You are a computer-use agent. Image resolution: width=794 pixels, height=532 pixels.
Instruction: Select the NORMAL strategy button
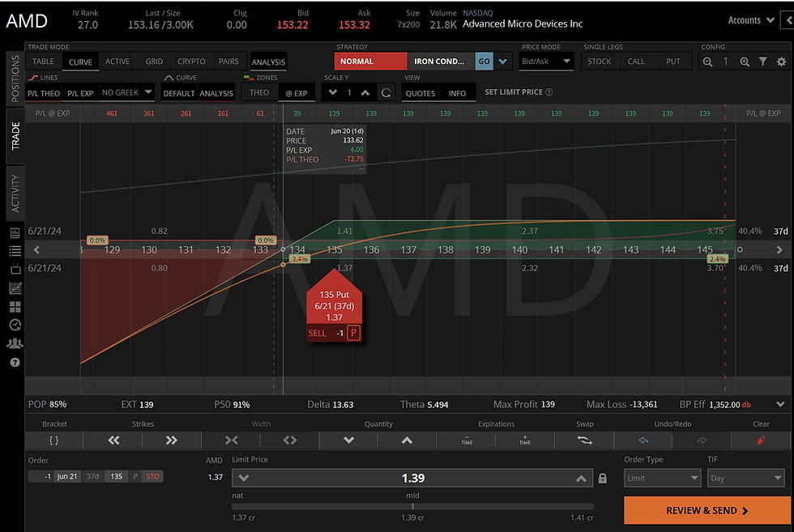tap(371, 62)
